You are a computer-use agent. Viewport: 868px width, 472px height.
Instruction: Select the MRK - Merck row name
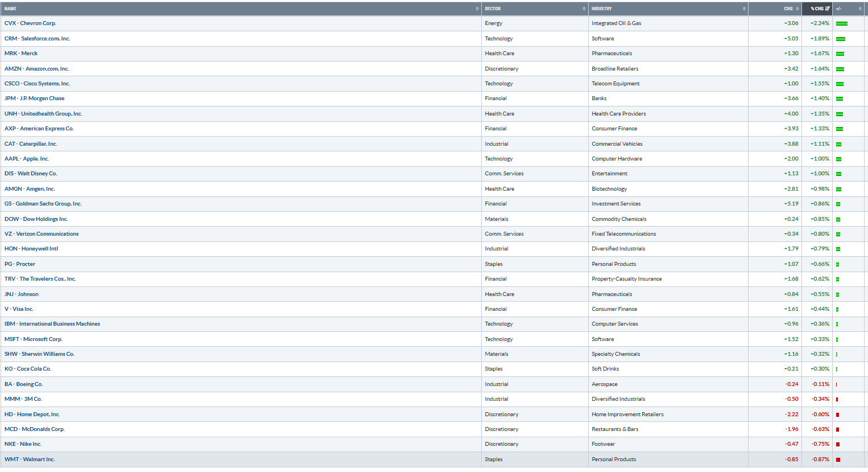tap(21, 54)
